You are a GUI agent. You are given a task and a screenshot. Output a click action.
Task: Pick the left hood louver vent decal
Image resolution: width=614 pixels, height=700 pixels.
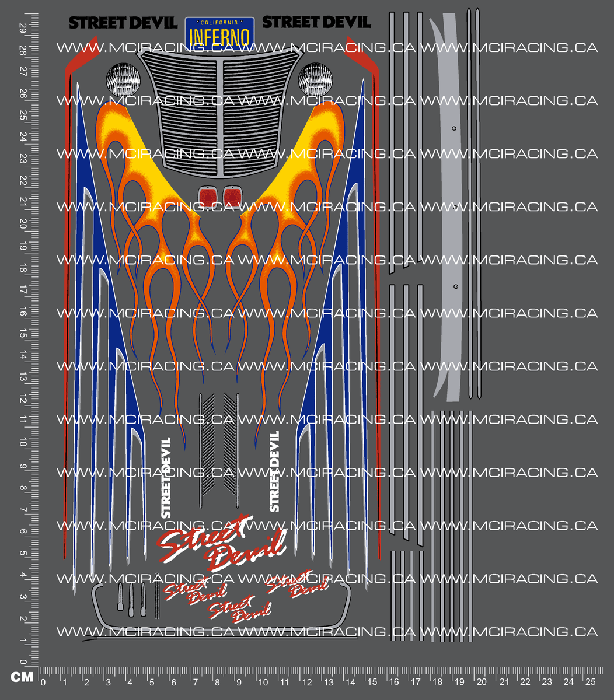pyautogui.click(x=207, y=449)
